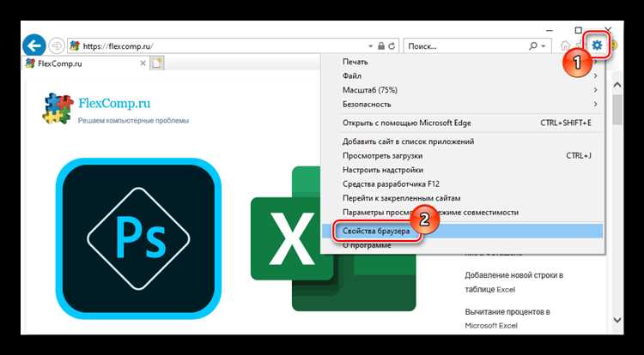The height and width of the screenshot is (355, 644).
Task: Click the blue Back arrow button
Action: [x=34, y=45]
